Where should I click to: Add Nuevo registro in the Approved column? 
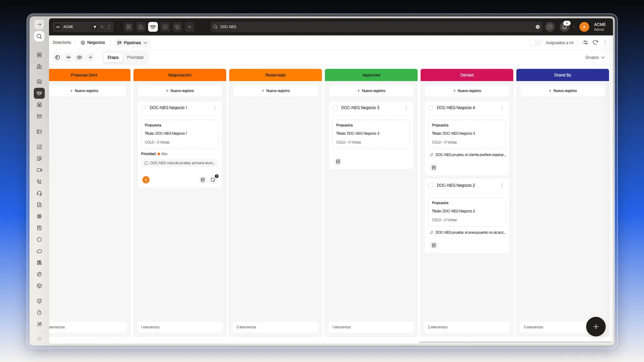(x=371, y=91)
